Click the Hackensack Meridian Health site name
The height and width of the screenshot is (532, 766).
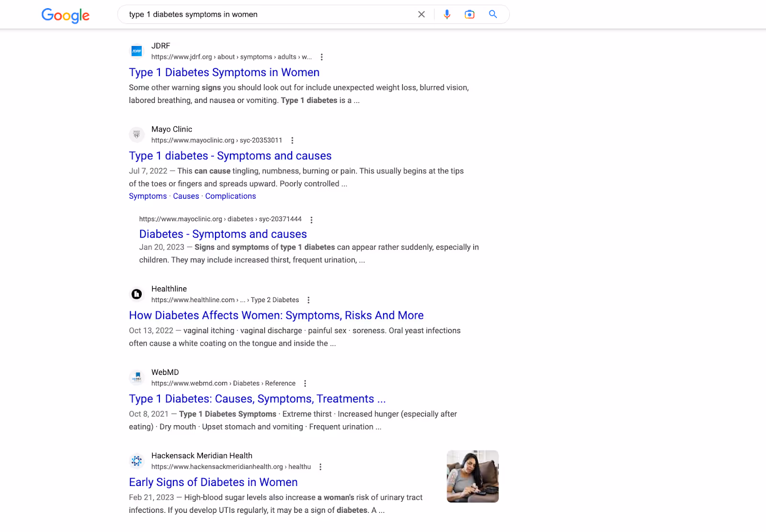(202, 455)
